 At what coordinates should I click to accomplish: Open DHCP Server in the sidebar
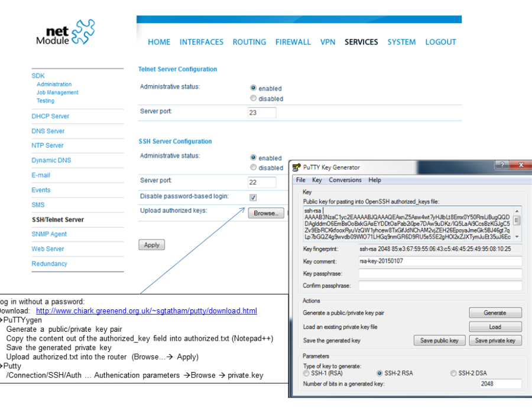pos(50,116)
